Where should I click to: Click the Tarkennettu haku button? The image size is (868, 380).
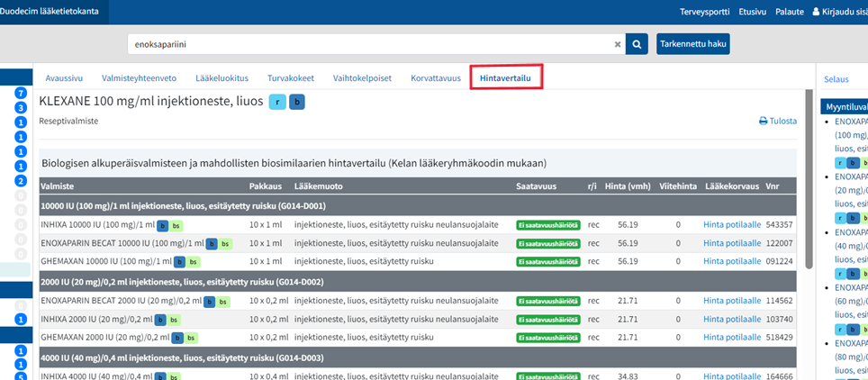pyautogui.click(x=693, y=44)
